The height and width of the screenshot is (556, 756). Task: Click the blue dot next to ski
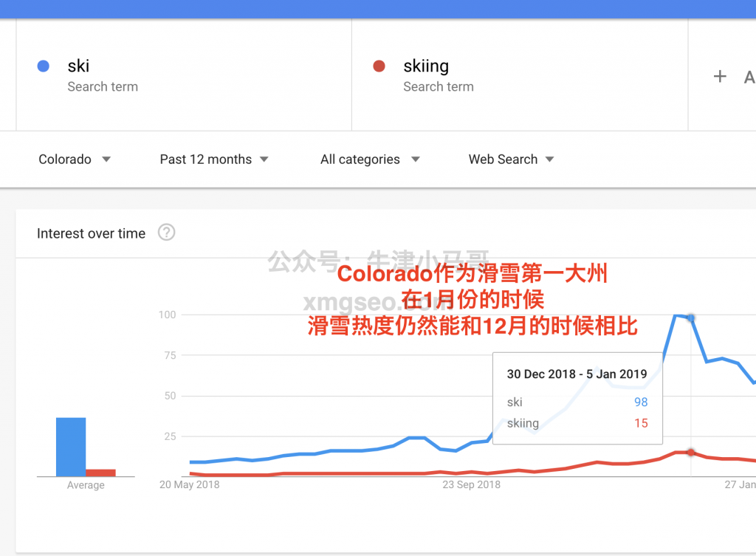point(44,66)
